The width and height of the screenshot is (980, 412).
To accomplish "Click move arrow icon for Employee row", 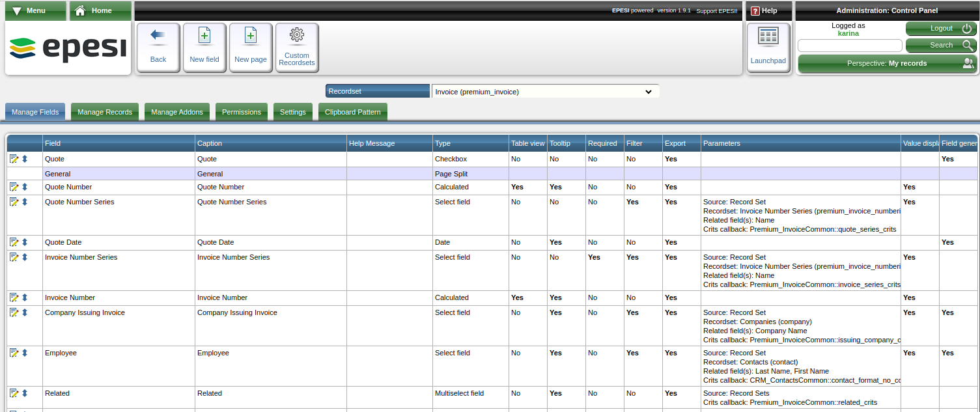I will click(x=25, y=353).
